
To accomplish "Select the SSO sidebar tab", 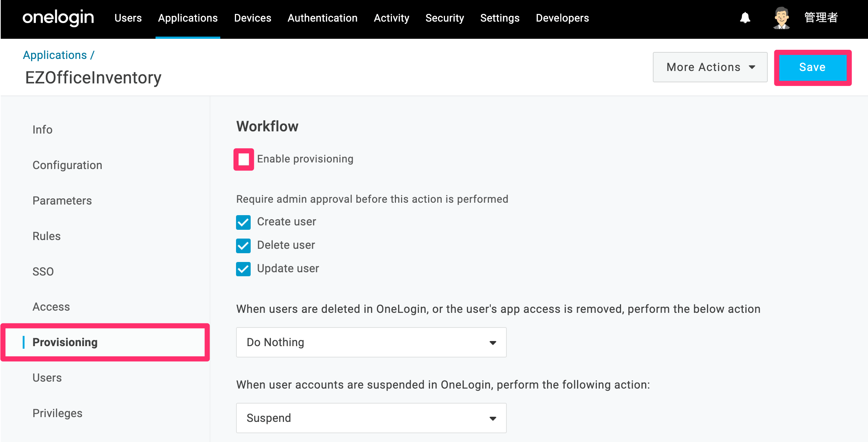I will (x=43, y=271).
